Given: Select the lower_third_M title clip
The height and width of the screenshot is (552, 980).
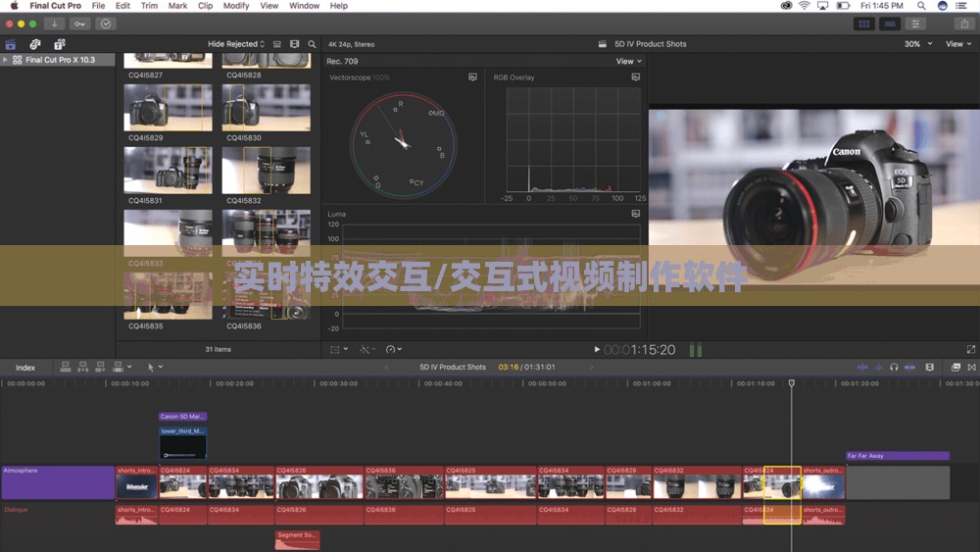Looking at the screenshot, I should [x=182, y=442].
